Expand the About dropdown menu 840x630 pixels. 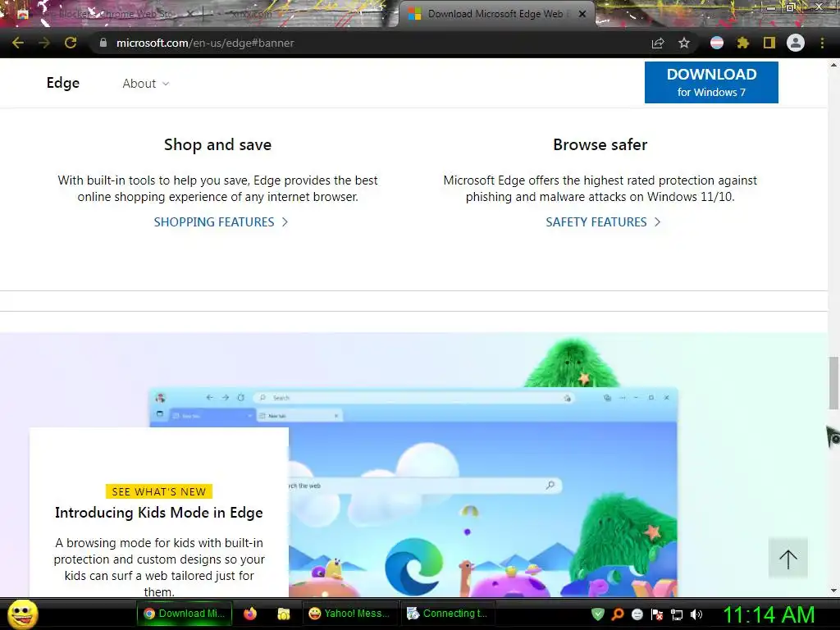coord(146,84)
